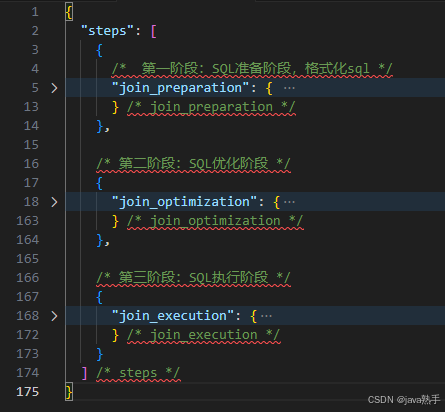
Task: Click the 第一阶段 comment on line 4
Action: click(252, 69)
